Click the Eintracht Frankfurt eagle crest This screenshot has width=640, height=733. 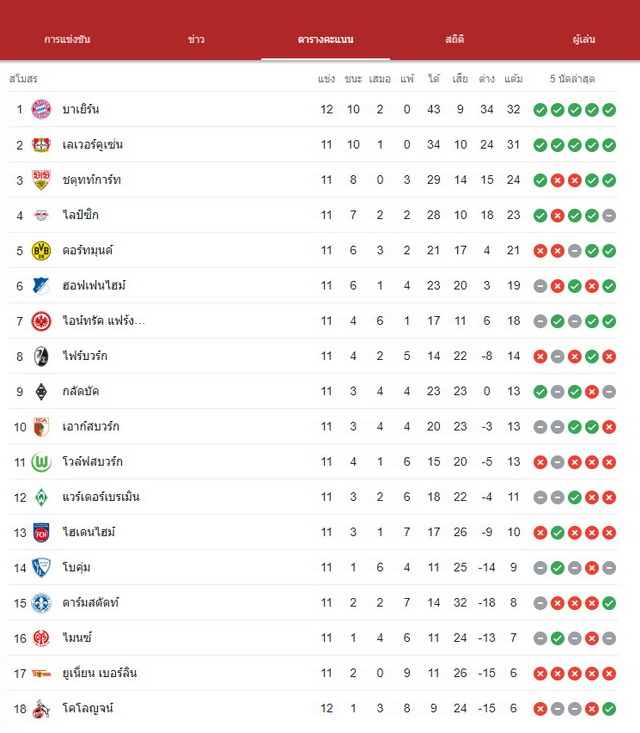coord(41,321)
